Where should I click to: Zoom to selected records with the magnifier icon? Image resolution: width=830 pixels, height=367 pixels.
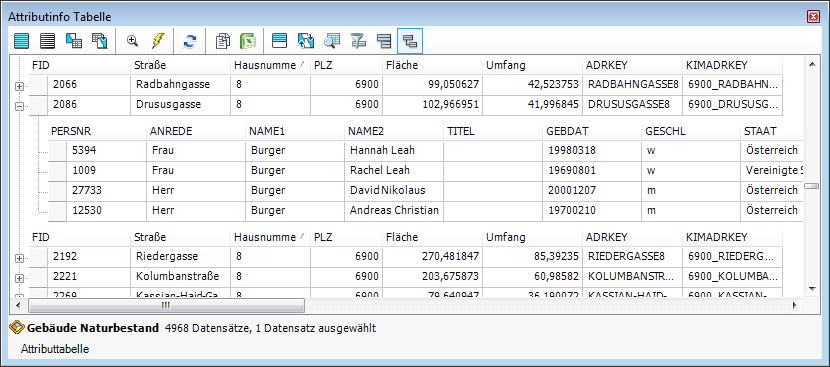tap(132, 41)
